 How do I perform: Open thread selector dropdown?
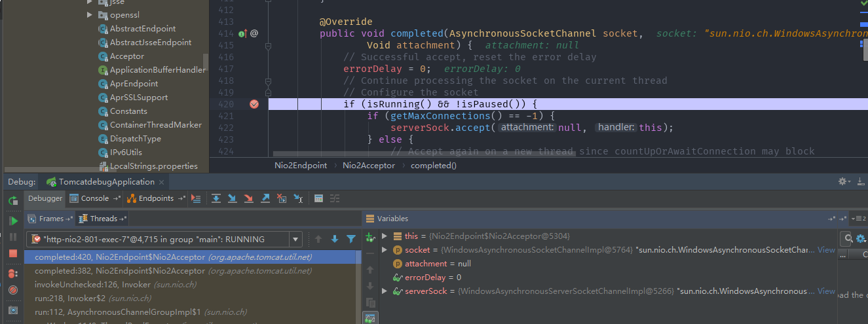tap(295, 240)
